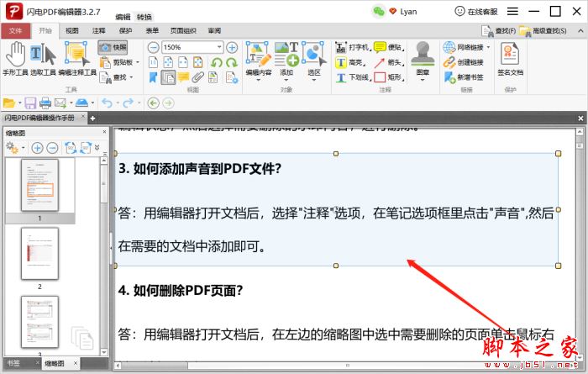Click the Open folder icon in quick toolbar
Image resolution: width=588 pixels, height=374 pixels.
[x=9, y=103]
